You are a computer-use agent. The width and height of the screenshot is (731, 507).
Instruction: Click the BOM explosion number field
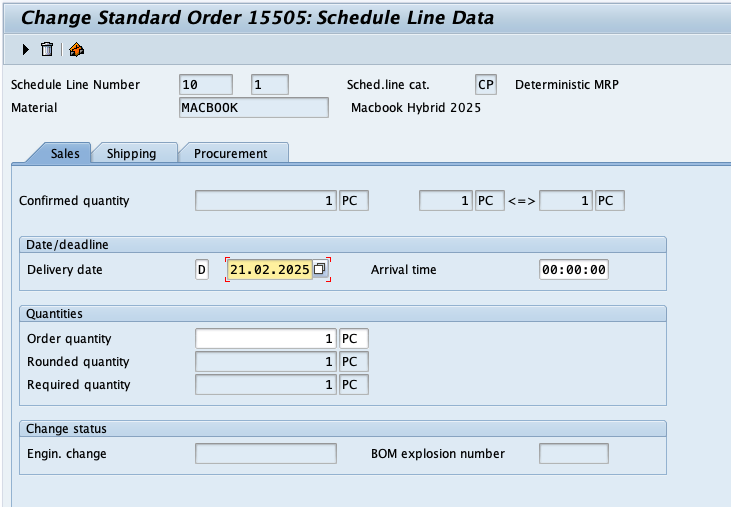573,453
